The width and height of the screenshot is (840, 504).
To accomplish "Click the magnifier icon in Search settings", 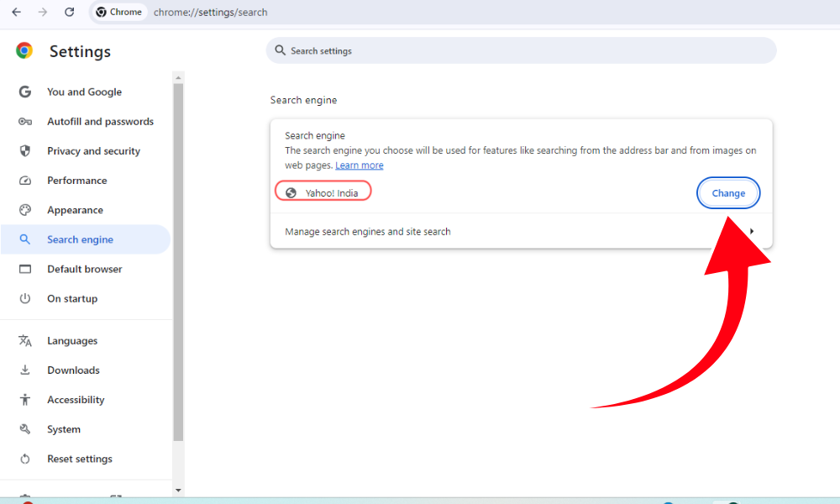I will (x=280, y=50).
